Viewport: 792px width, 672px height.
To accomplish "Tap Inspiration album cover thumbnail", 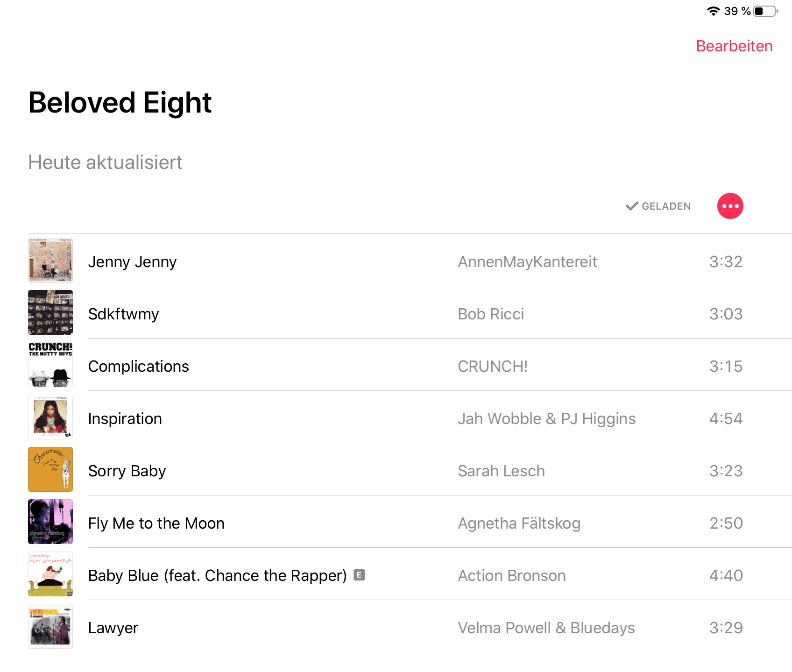I will tap(50, 417).
